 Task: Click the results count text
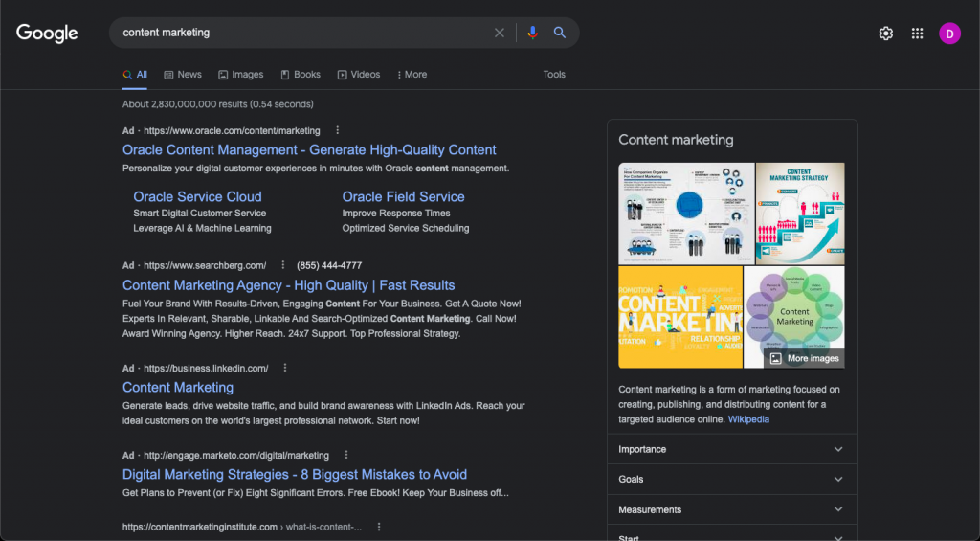218,104
